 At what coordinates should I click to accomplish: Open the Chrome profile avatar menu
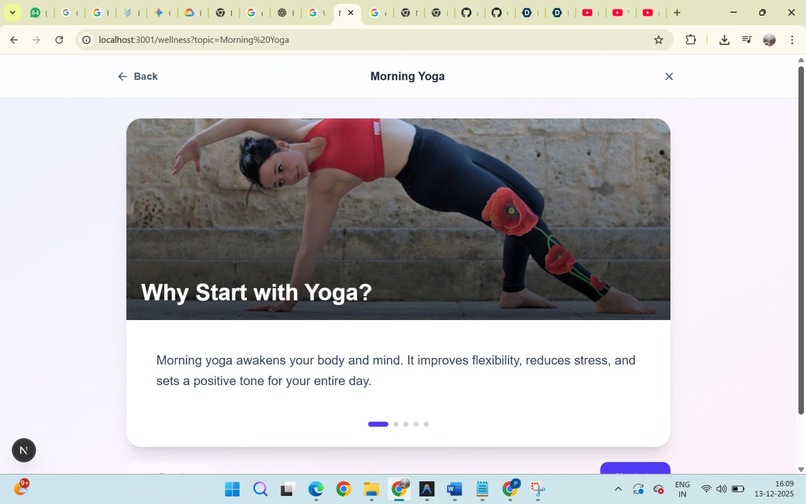769,40
